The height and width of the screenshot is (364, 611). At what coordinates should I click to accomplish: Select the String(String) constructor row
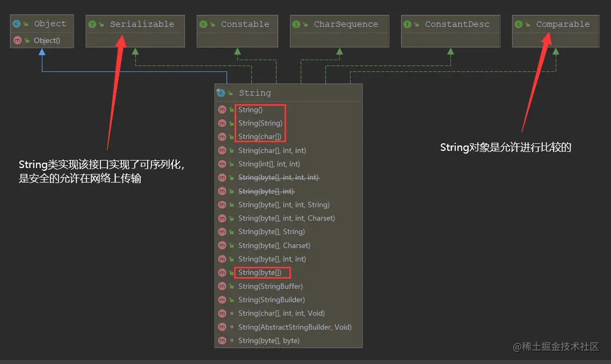(288, 123)
